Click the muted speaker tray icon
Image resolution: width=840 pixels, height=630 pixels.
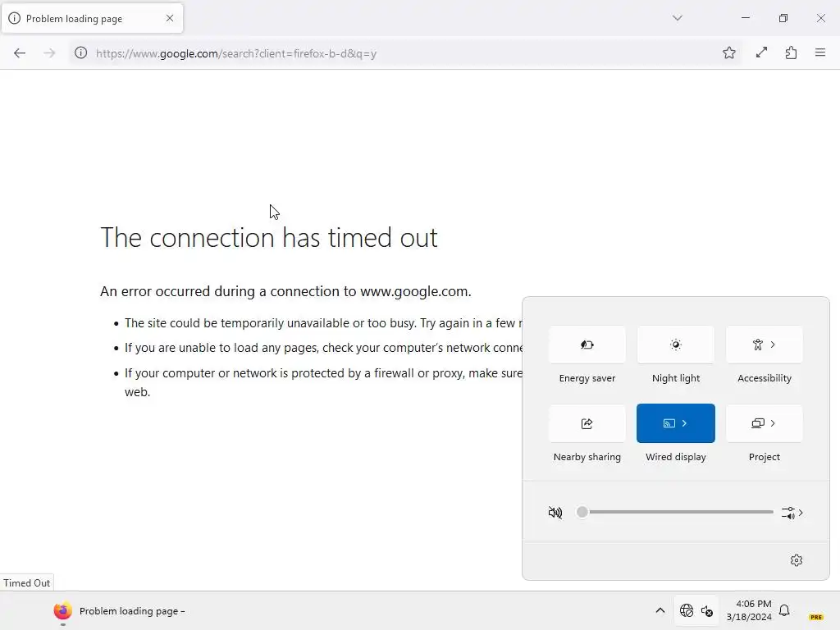(x=707, y=610)
